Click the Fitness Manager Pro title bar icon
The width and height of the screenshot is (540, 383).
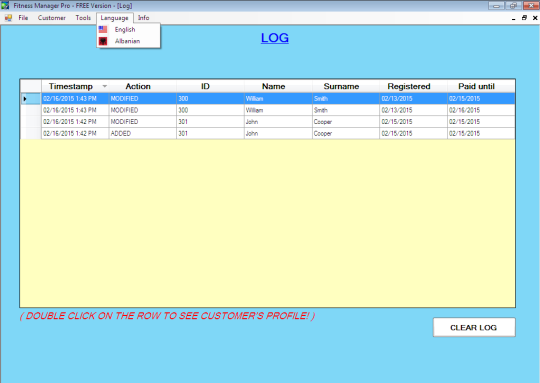coord(5,6)
